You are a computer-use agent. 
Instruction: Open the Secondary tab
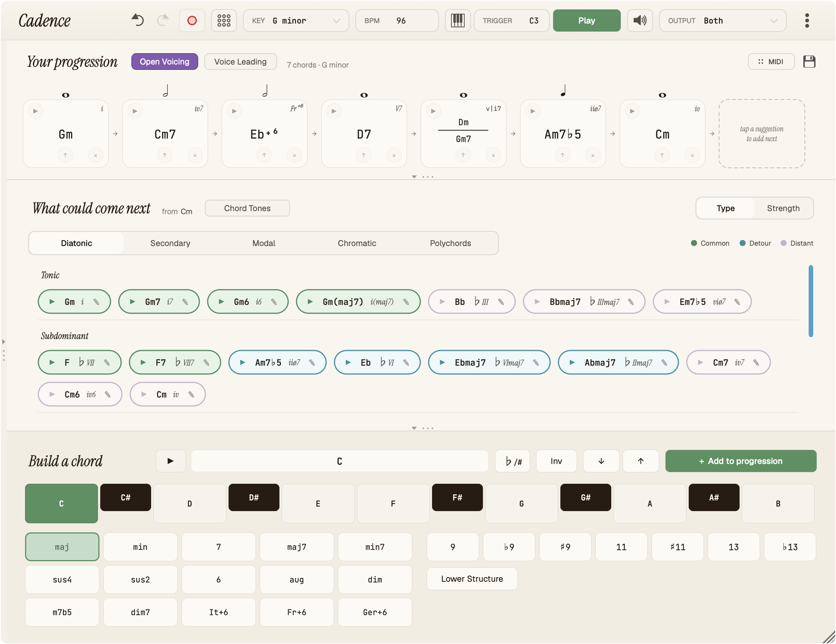click(170, 243)
